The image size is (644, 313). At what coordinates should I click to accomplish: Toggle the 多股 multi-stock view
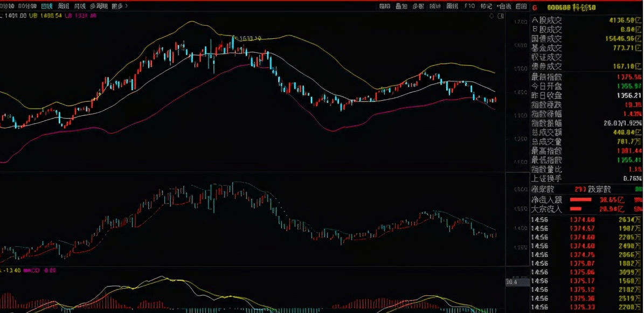418,6
